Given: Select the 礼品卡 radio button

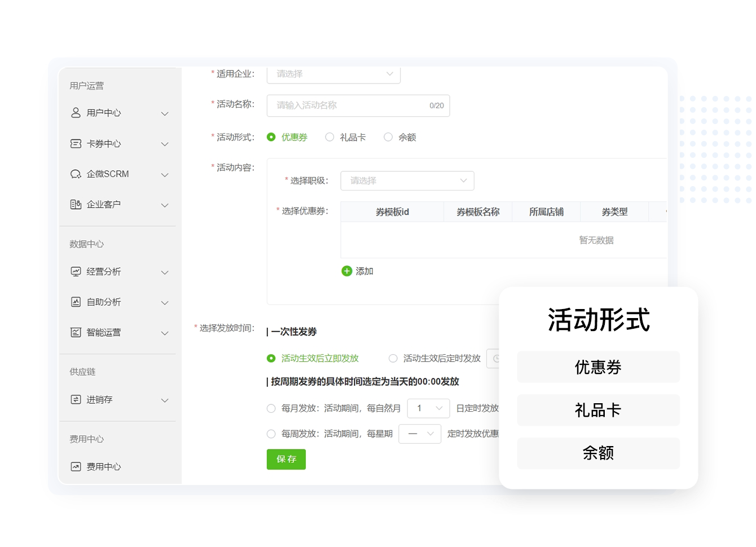Looking at the screenshot, I should [329, 137].
